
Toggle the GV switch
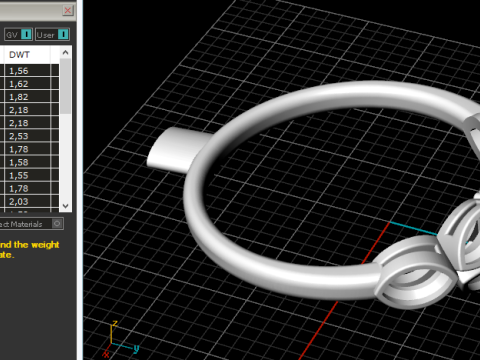(26, 34)
